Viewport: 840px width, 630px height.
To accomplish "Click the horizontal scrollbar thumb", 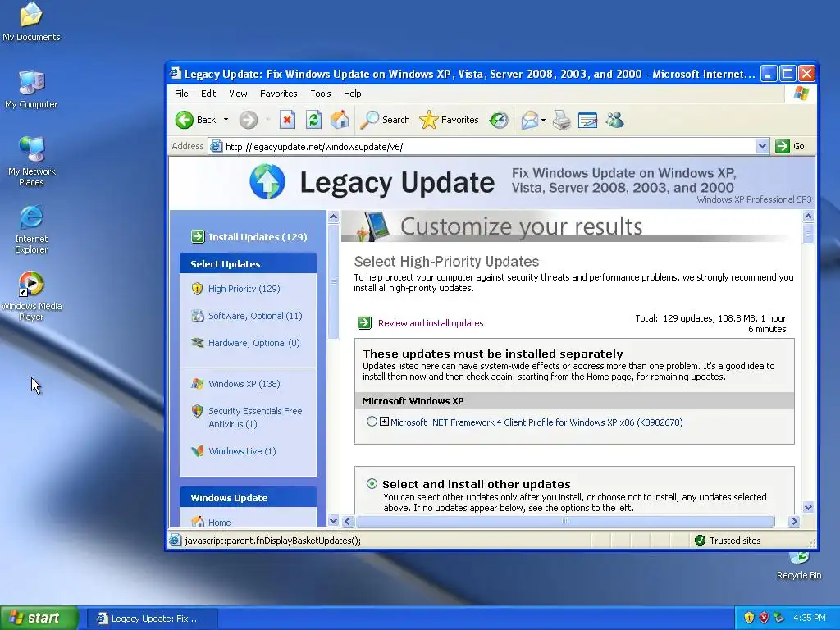I will [x=565, y=521].
